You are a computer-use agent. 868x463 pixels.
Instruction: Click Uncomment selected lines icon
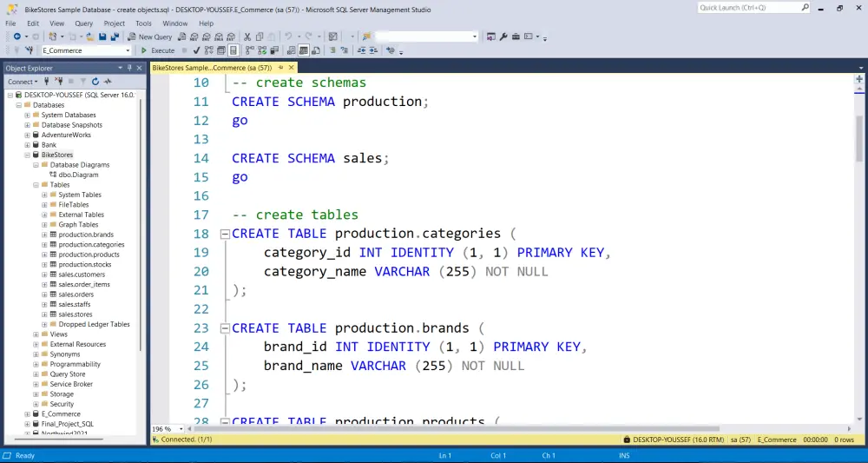[345, 50]
